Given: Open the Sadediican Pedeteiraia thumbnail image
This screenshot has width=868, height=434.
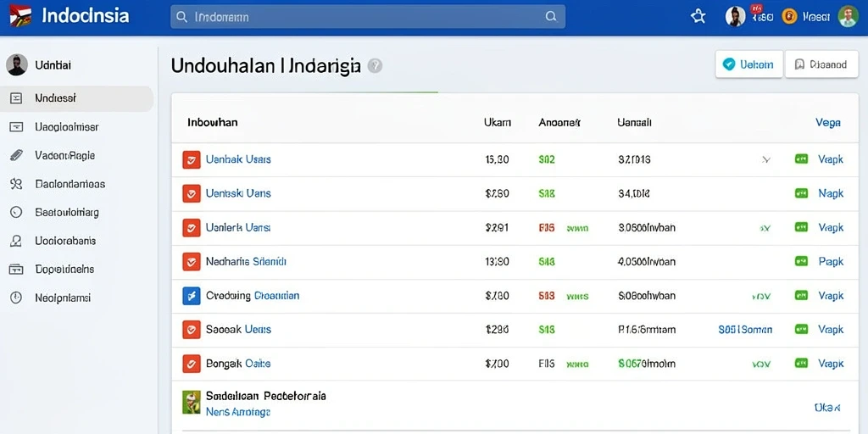Looking at the screenshot, I should [x=191, y=403].
